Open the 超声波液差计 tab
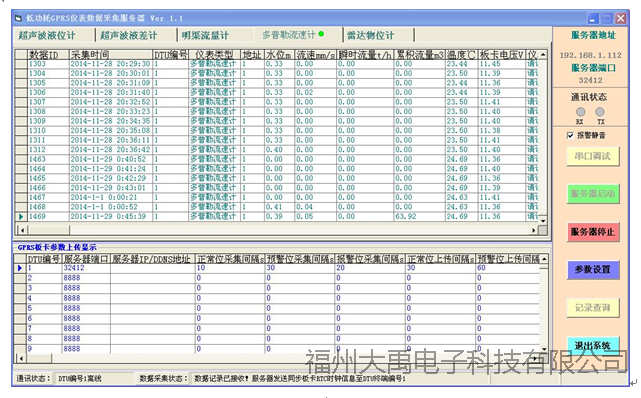This screenshot has width=641, height=398. (x=129, y=36)
